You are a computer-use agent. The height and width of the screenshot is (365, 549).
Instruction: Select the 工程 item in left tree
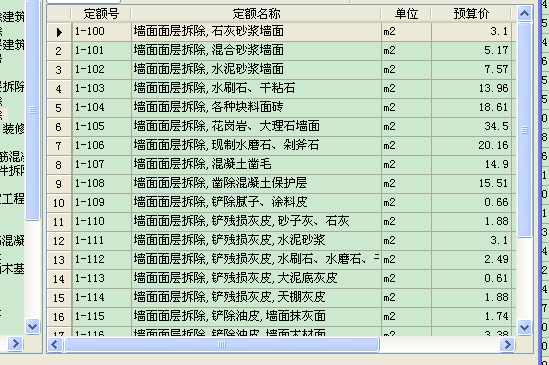(x=13, y=199)
